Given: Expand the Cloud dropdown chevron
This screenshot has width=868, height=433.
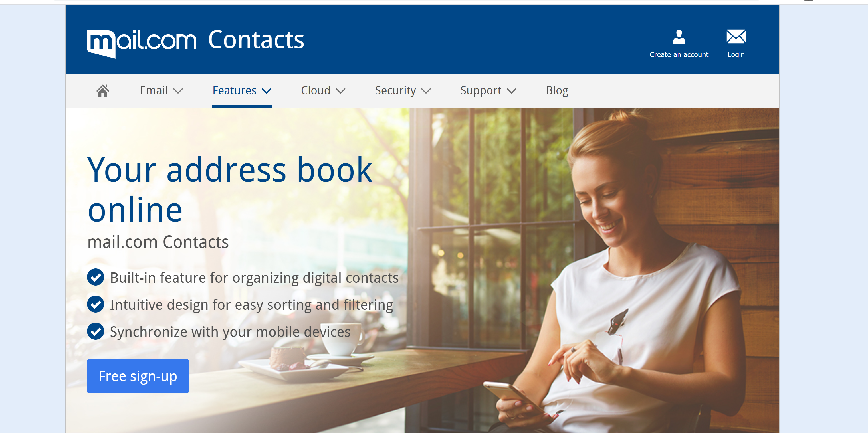Looking at the screenshot, I should tap(341, 91).
